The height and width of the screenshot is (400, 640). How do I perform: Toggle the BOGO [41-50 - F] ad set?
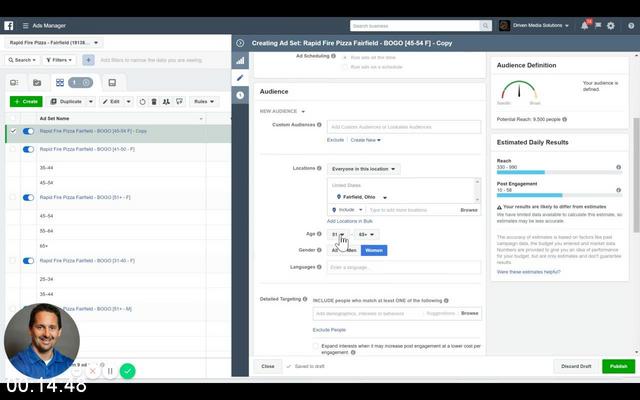[28, 149]
